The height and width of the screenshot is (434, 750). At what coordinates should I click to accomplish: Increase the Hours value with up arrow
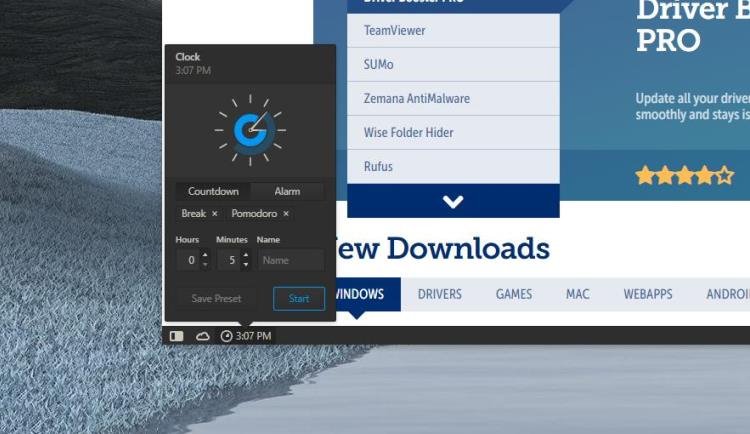click(205, 256)
